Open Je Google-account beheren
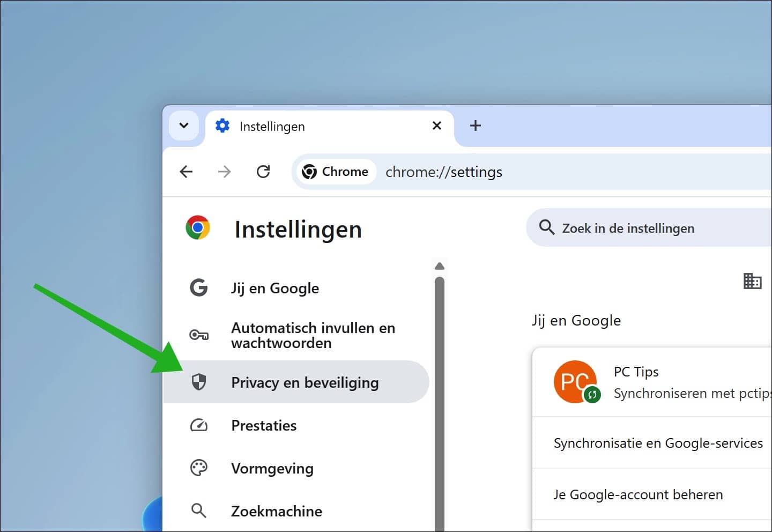The width and height of the screenshot is (772, 532). click(638, 494)
